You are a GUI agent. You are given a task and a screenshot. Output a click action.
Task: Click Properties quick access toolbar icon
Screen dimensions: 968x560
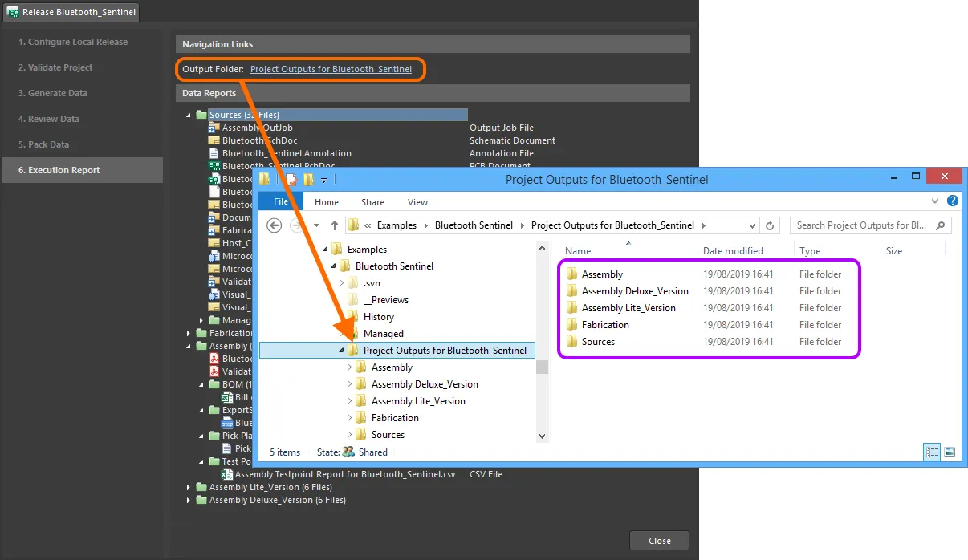(x=291, y=180)
